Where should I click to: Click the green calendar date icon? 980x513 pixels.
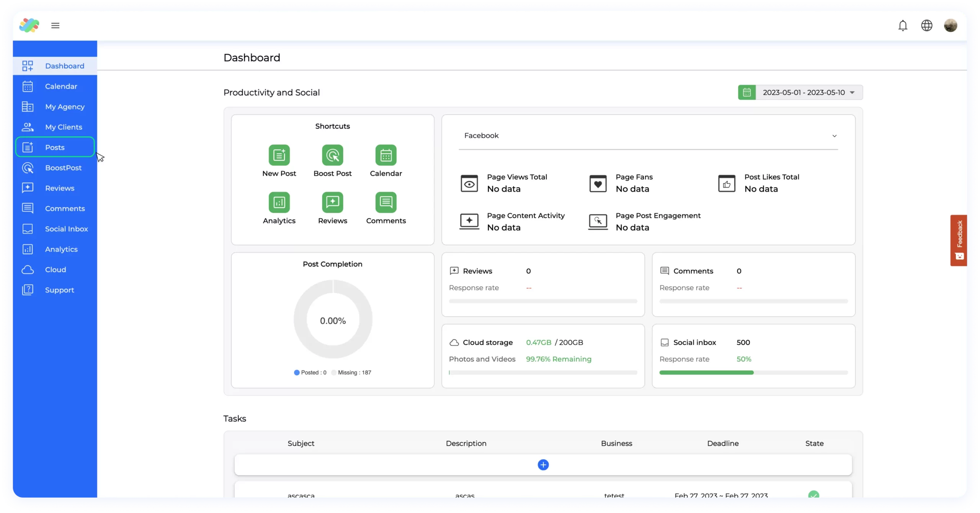[x=746, y=93]
